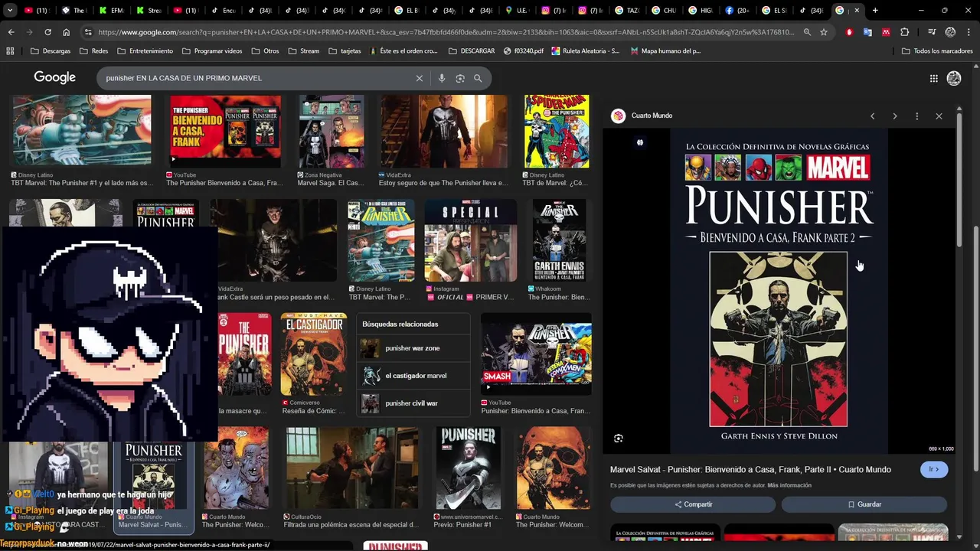
Task: Open the Mapa humano bookmark
Action: (x=665, y=51)
